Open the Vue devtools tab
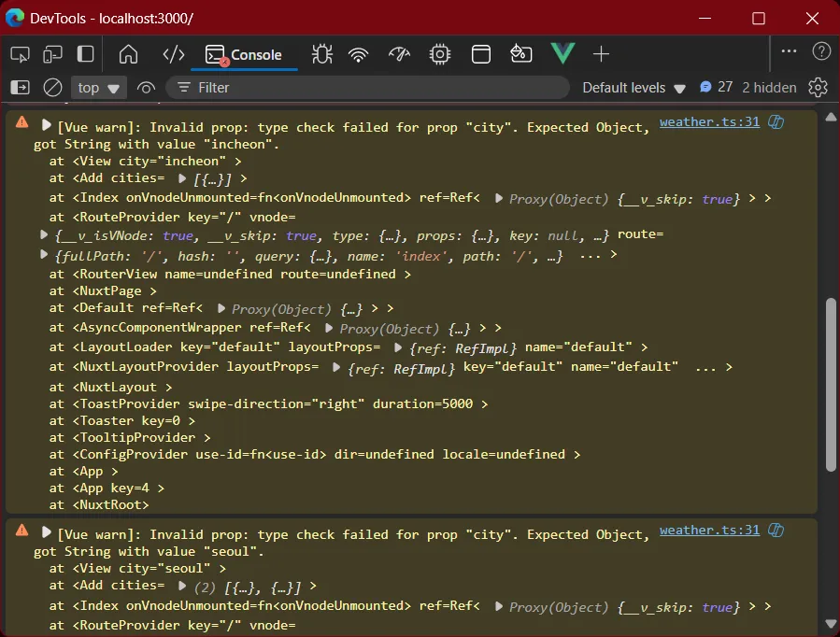The image size is (840, 637). (562, 53)
